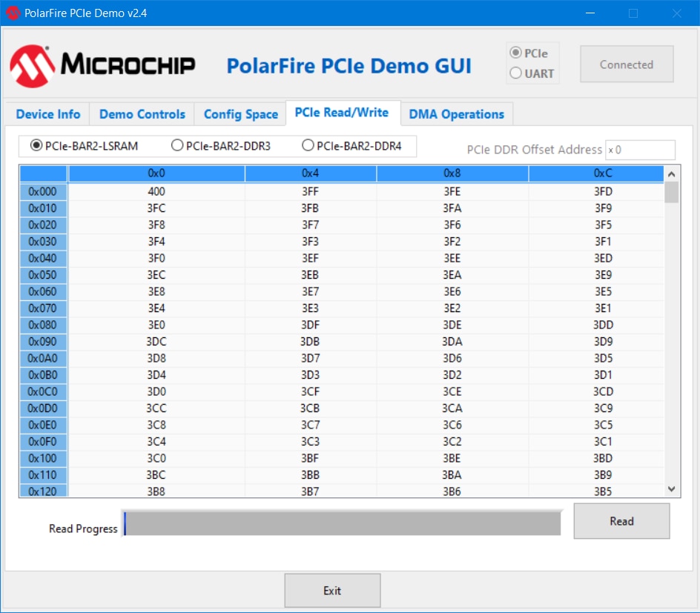Click the 0x4 column header
Image resolution: width=700 pixels, height=613 pixels.
pyautogui.click(x=310, y=173)
